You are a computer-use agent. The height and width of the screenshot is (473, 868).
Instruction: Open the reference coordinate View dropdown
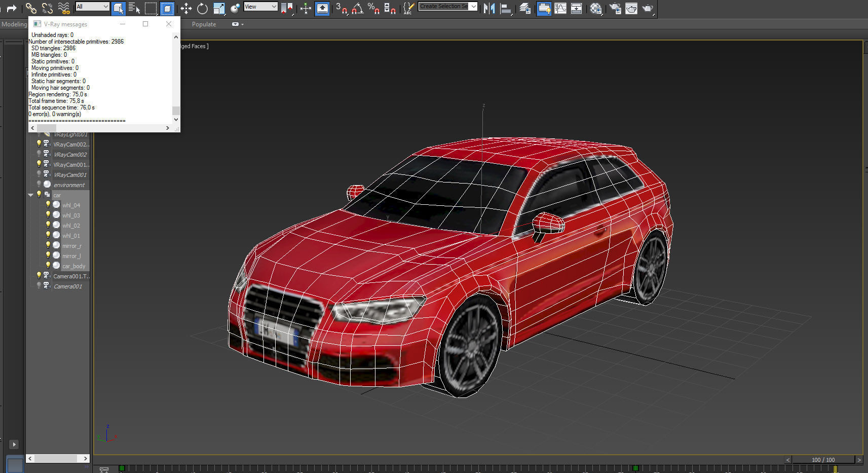coord(260,7)
